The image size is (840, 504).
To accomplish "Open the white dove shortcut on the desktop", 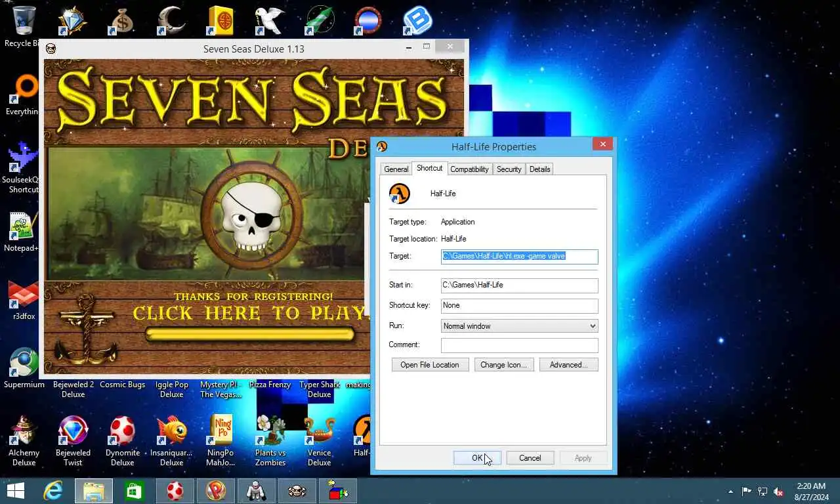I will point(270,20).
